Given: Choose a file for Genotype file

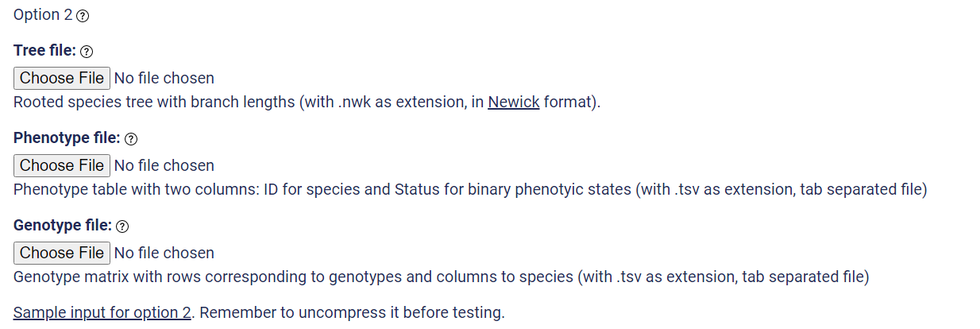Looking at the screenshot, I should click(x=62, y=253).
